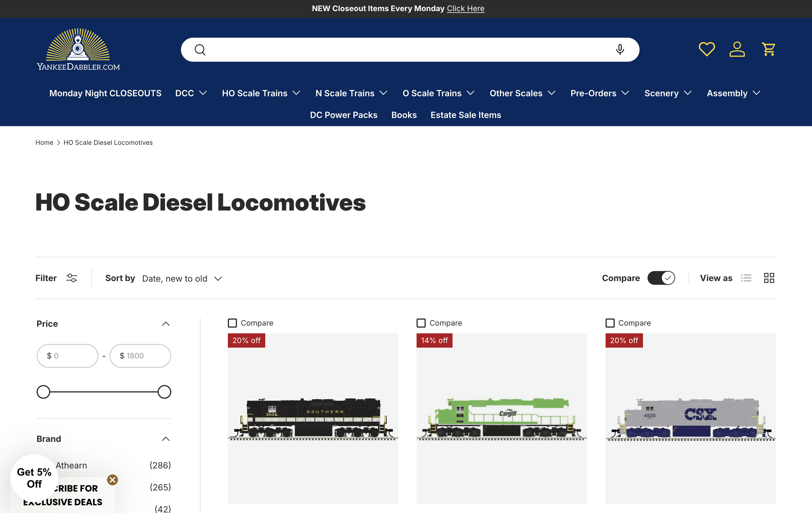Click the maximum price slider handle
The width and height of the screenshot is (812, 513).
click(164, 392)
